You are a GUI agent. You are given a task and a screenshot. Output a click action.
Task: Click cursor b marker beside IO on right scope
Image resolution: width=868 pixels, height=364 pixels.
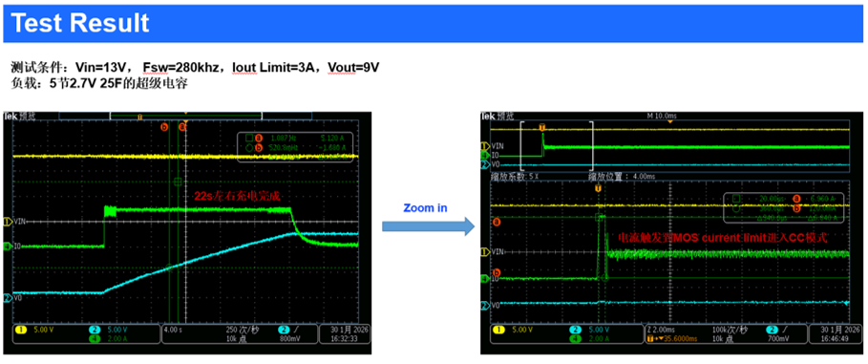(x=497, y=272)
